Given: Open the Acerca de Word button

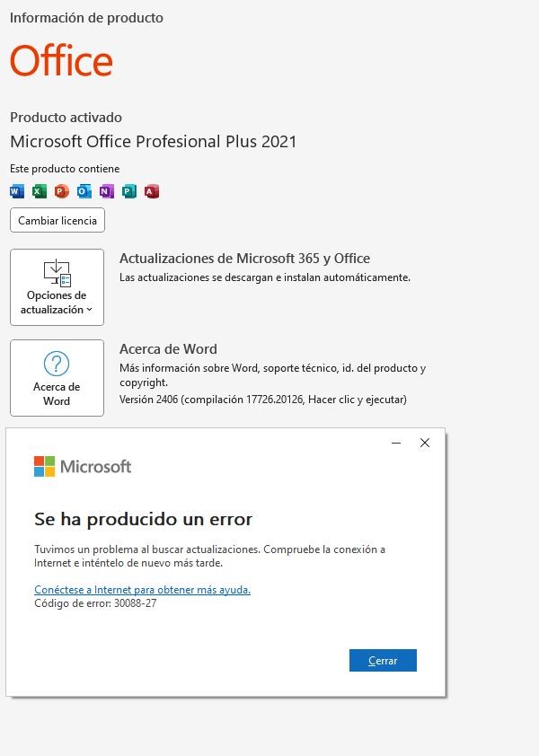Looking at the screenshot, I should pyautogui.click(x=57, y=378).
